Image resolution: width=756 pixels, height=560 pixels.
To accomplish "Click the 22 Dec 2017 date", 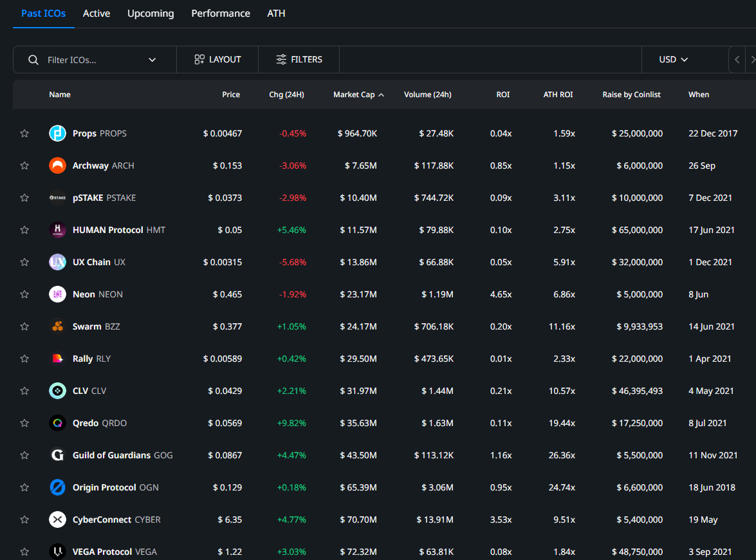I will (713, 134).
